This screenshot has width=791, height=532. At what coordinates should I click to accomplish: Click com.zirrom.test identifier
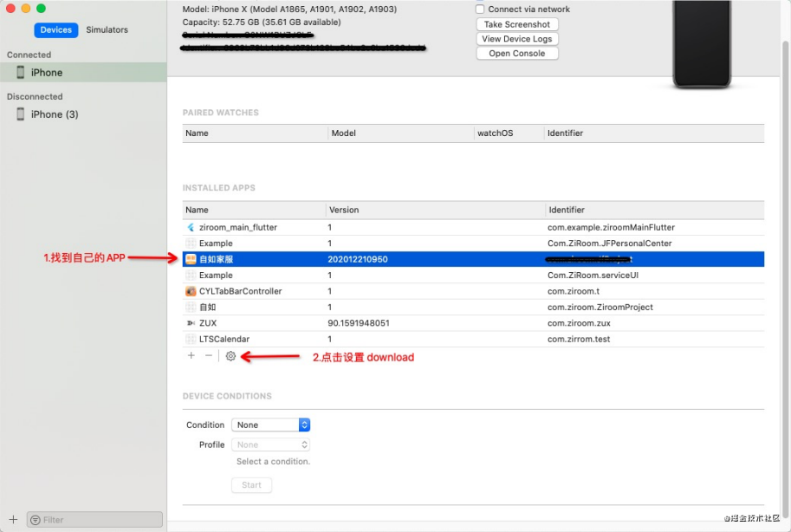coord(579,339)
